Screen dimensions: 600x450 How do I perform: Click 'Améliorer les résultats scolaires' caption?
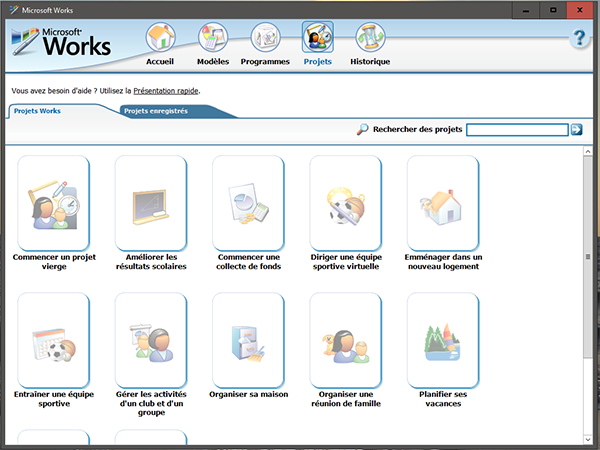click(x=151, y=262)
